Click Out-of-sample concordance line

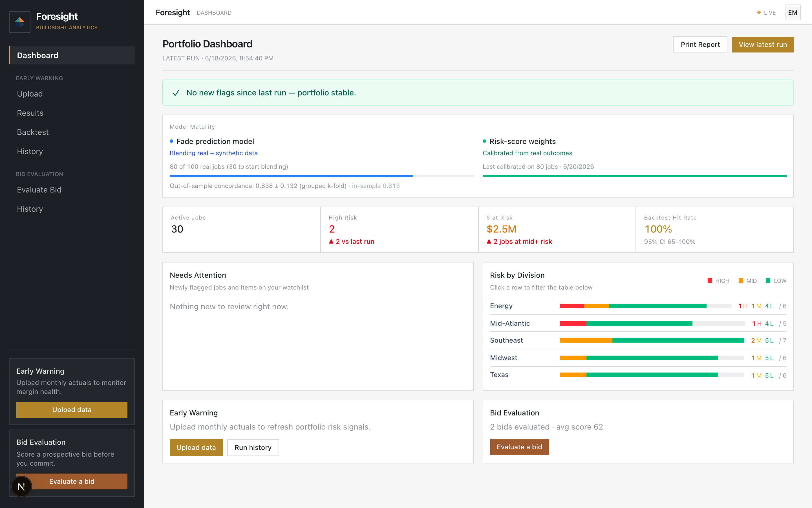click(284, 186)
